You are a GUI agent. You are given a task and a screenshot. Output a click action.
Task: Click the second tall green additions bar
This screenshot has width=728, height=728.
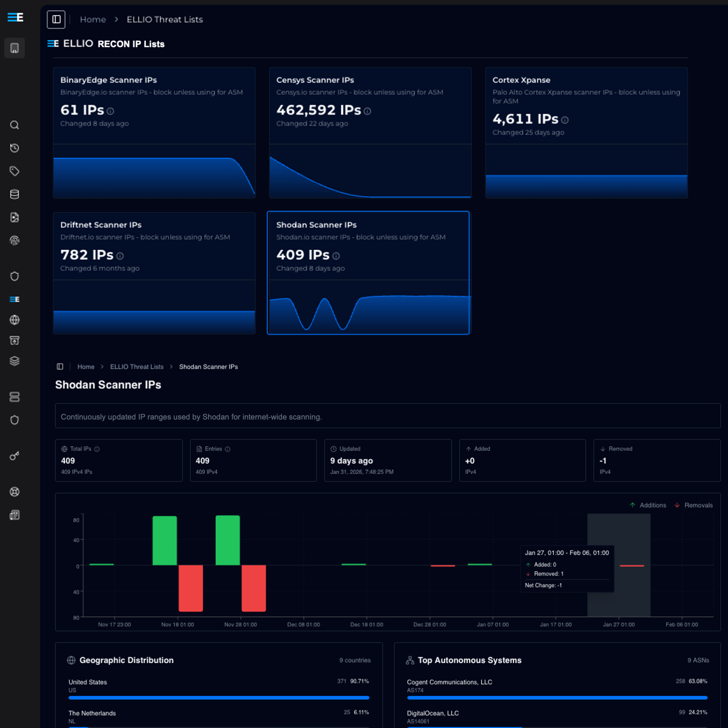tap(228, 540)
